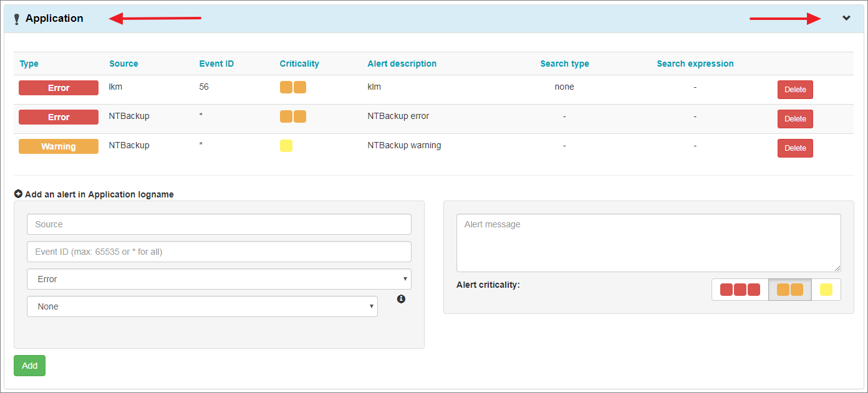Screen dimensions: 868x393
Task: Click the yellow criticality swatch in NTBackup warning row
Action: pos(286,146)
